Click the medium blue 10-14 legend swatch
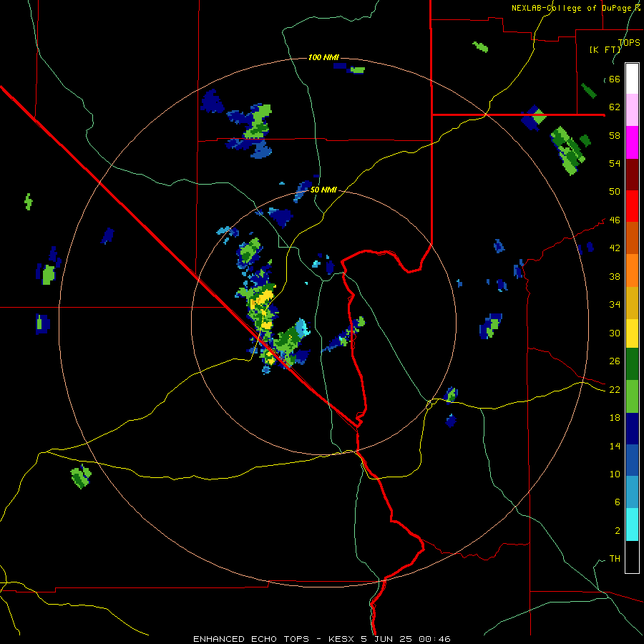 click(632, 460)
